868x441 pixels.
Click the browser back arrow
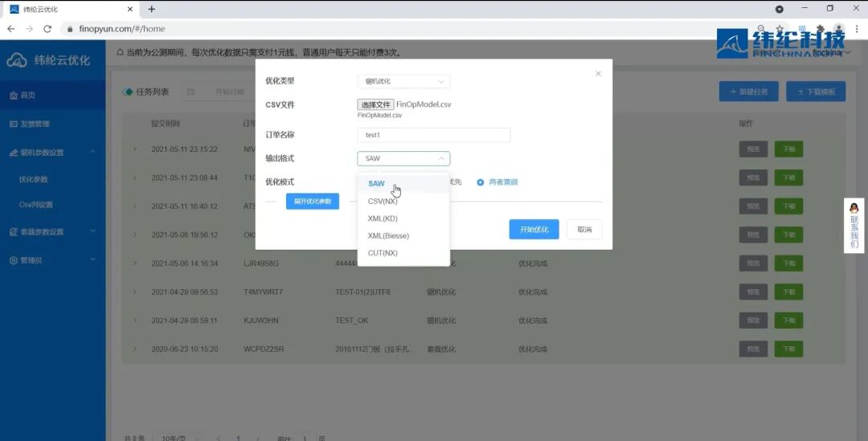pos(11,29)
